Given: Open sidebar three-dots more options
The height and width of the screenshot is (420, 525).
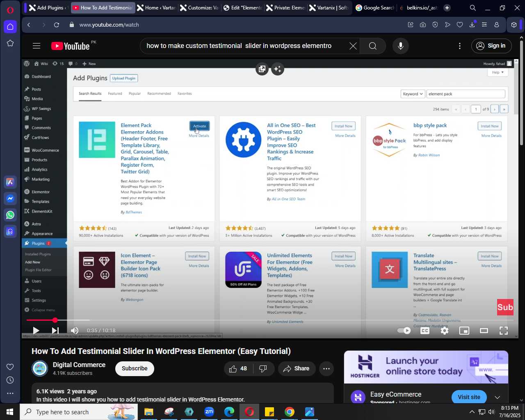Looking at the screenshot, I should click(10, 393).
